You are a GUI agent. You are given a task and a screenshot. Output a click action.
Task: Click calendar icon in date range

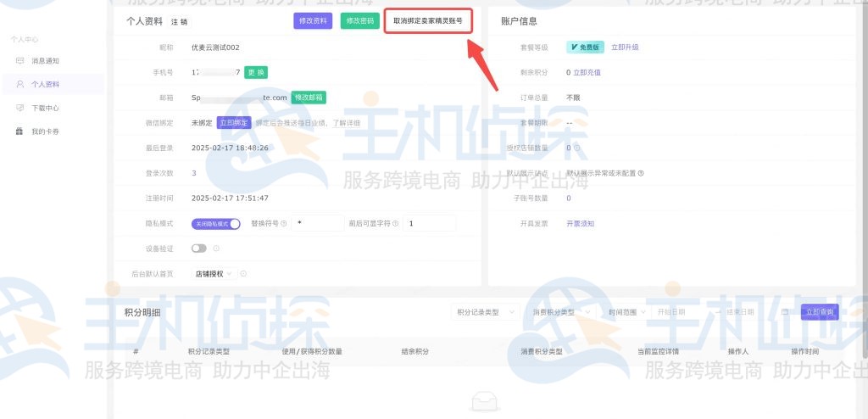(x=785, y=312)
